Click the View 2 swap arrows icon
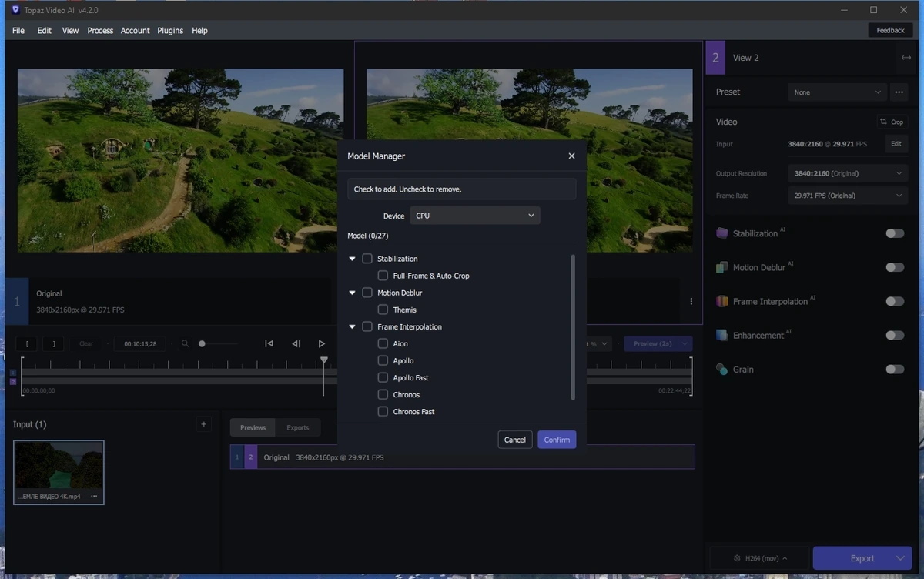Screen dimensions: 924x579 click(906, 58)
